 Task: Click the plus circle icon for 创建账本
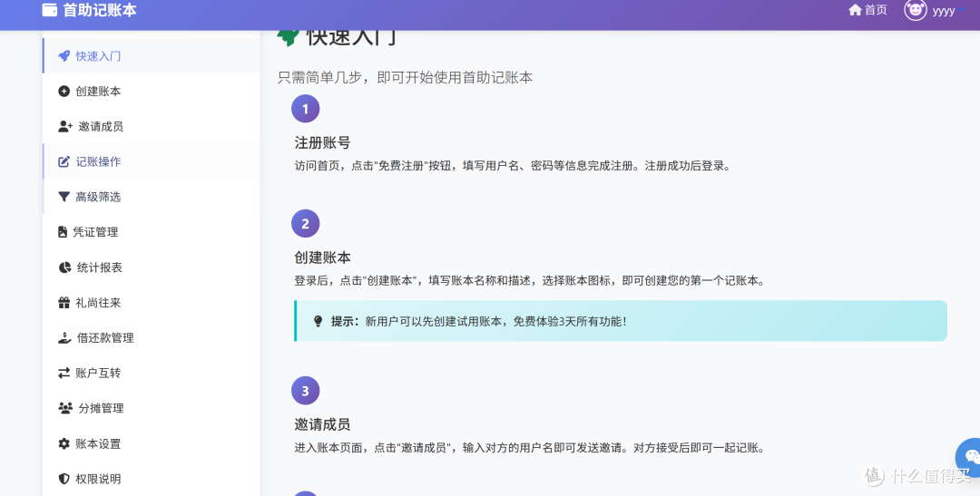coord(64,92)
